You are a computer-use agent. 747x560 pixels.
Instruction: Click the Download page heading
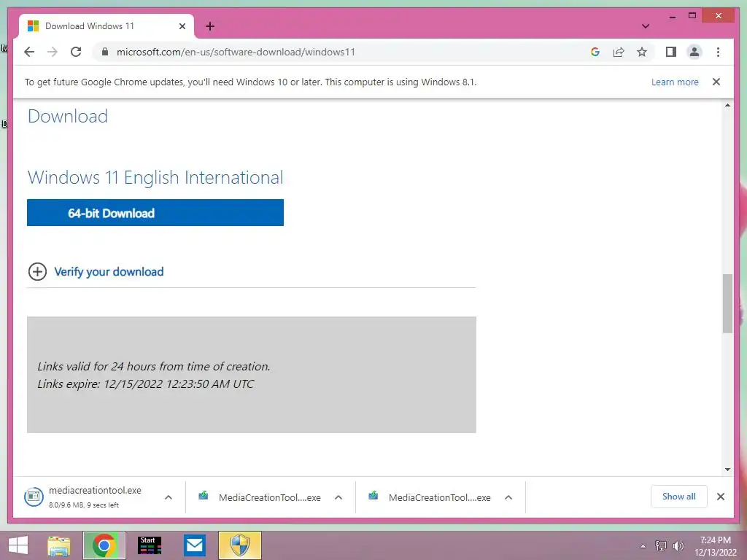[68, 116]
